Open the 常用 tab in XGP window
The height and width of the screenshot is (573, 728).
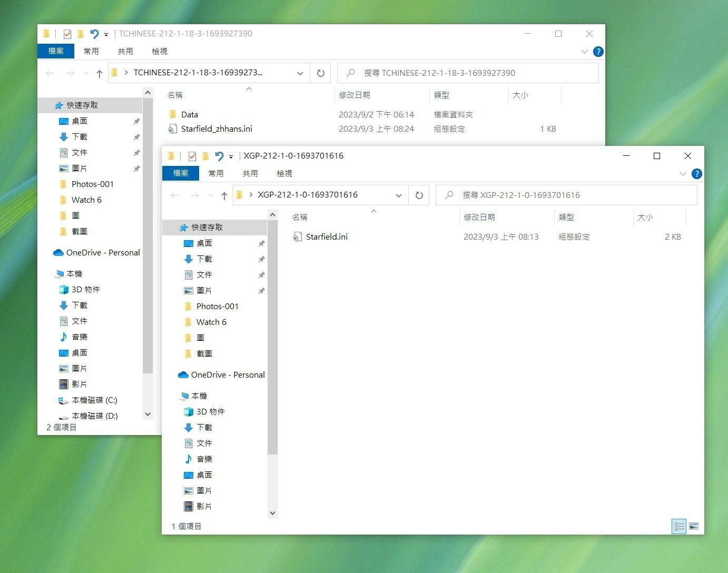[x=216, y=173]
